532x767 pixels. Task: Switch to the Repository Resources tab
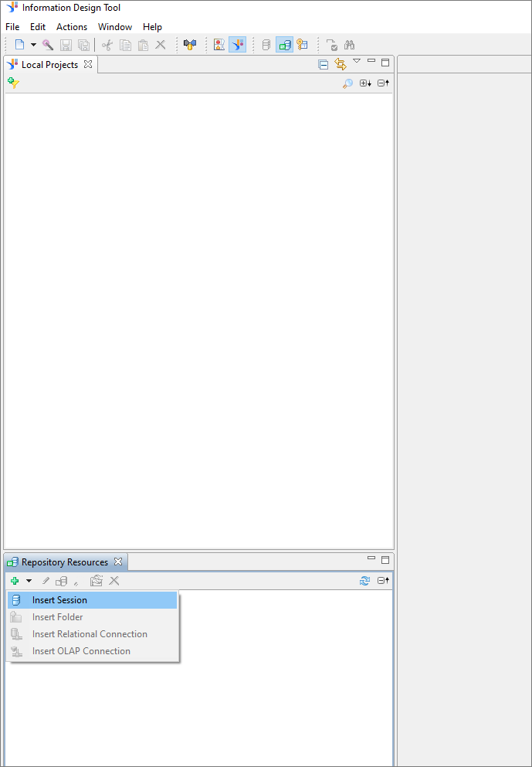(64, 562)
